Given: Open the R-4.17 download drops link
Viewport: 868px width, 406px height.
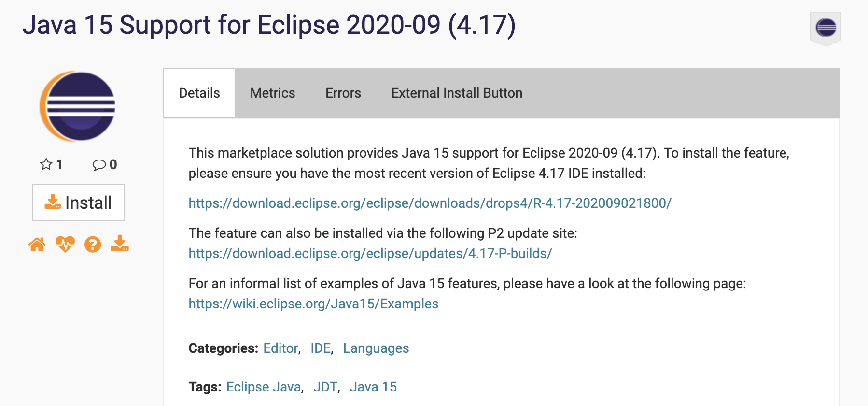Looking at the screenshot, I should pos(430,203).
